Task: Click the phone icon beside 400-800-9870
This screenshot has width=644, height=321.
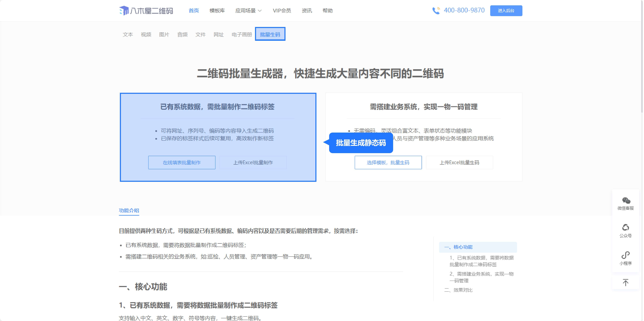Action: click(x=436, y=10)
